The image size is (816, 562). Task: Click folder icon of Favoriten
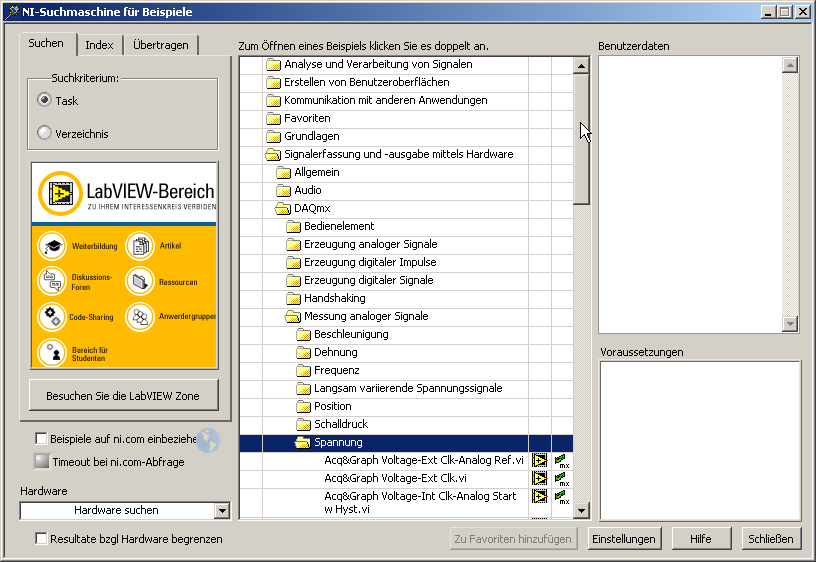(273, 119)
